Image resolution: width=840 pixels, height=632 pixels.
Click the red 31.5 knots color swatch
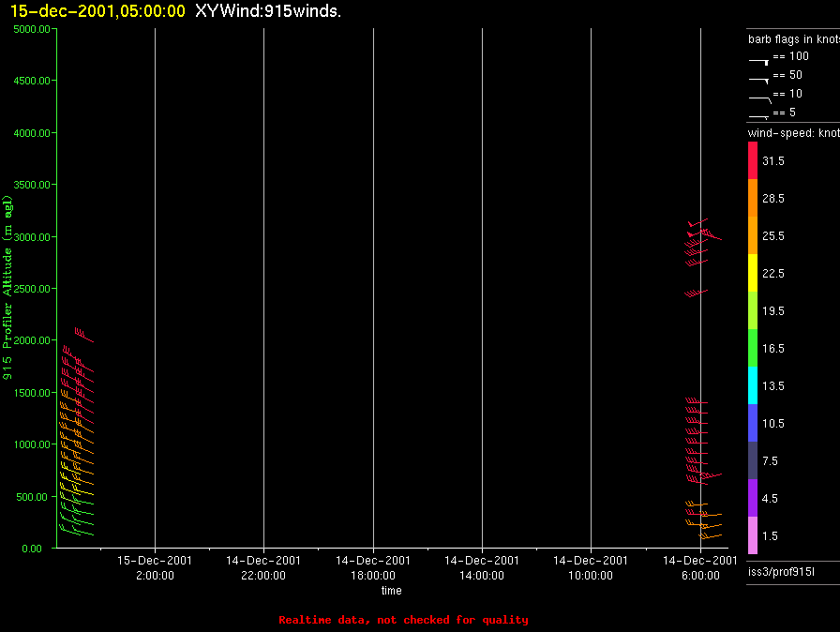753,160
